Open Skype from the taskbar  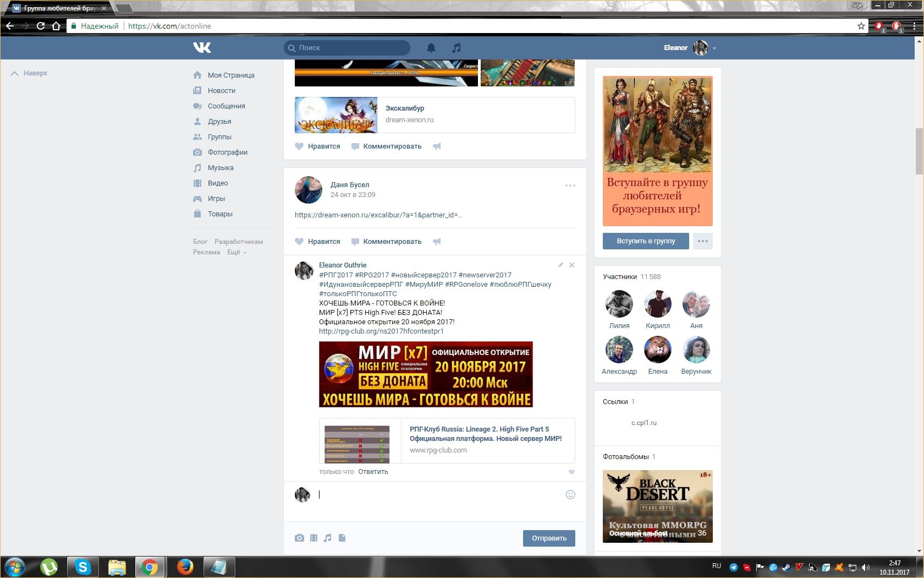tap(83, 566)
